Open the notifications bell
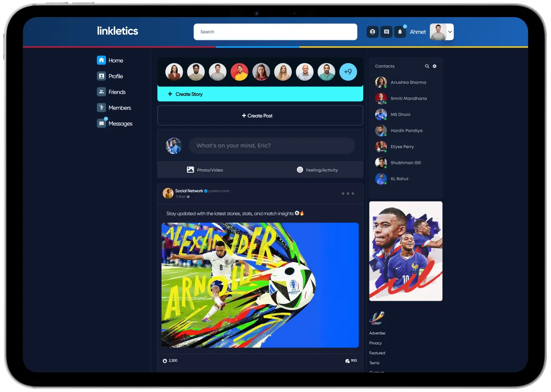The width and height of the screenshot is (551, 392). 400,32
